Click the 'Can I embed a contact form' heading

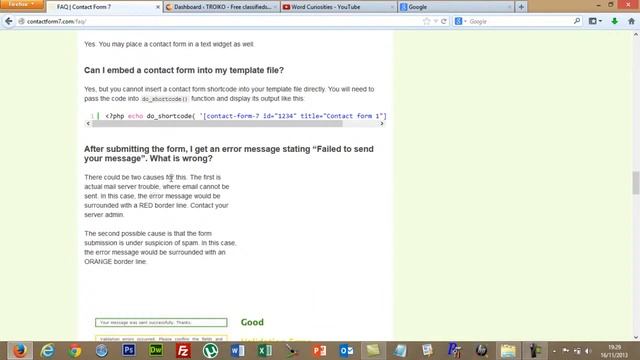click(184, 70)
